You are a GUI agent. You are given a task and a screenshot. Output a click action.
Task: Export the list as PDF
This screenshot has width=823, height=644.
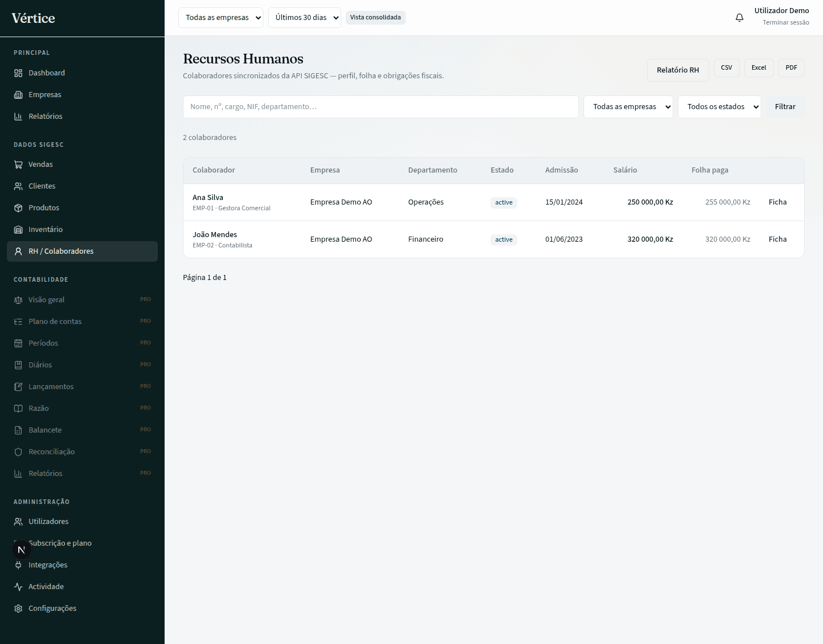[792, 67]
